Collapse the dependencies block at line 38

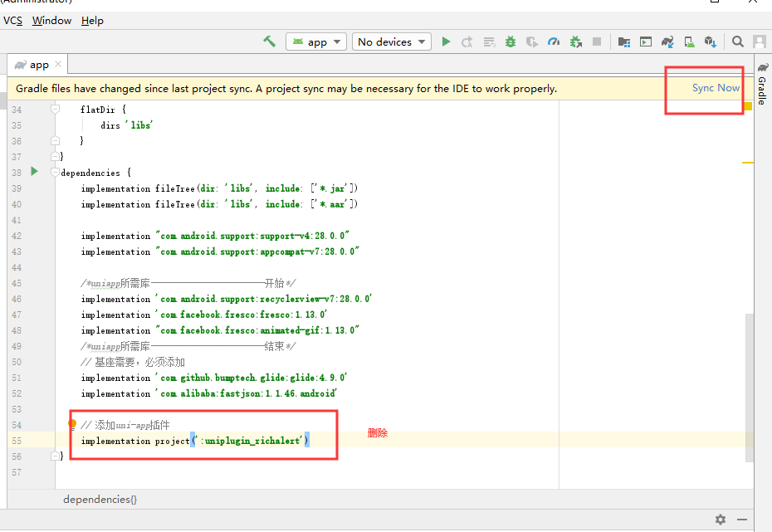point(55,173)
